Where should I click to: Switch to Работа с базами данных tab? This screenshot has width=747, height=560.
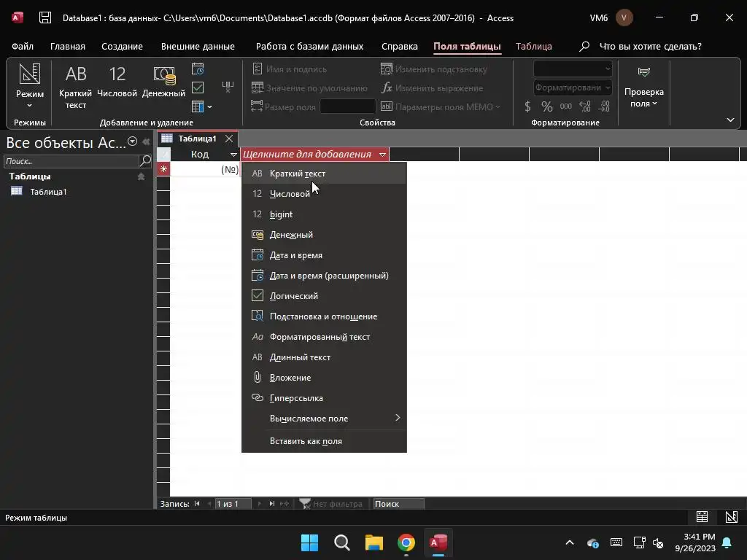pos(309,46)
